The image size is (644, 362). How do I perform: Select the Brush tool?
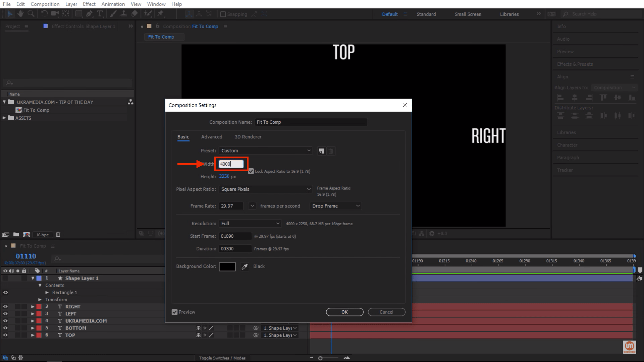[x=113, y=14]
